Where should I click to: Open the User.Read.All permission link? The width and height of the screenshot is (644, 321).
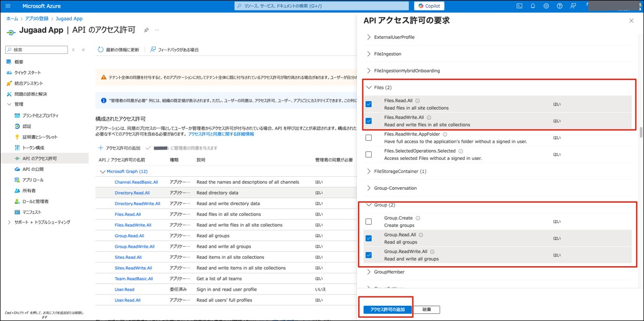click(x=128, y=300)
